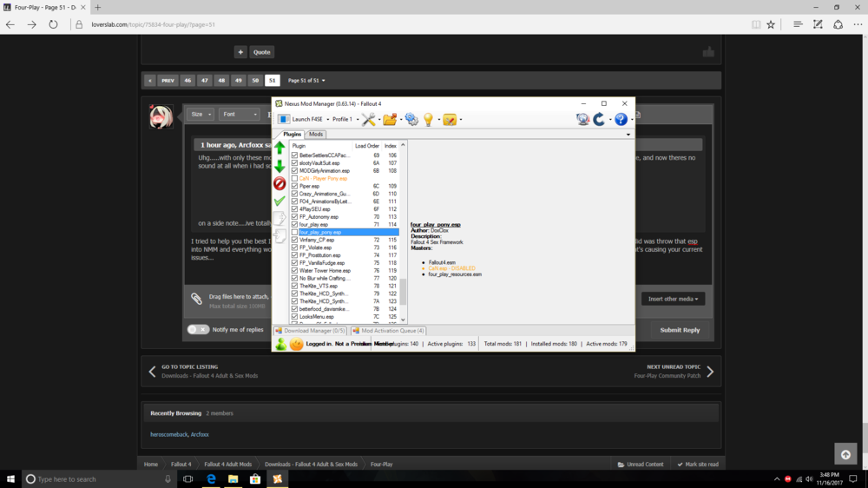Click the thumbs up like icon on post
This screenshot has height=488, width=868.
click(x=708, y=51)
